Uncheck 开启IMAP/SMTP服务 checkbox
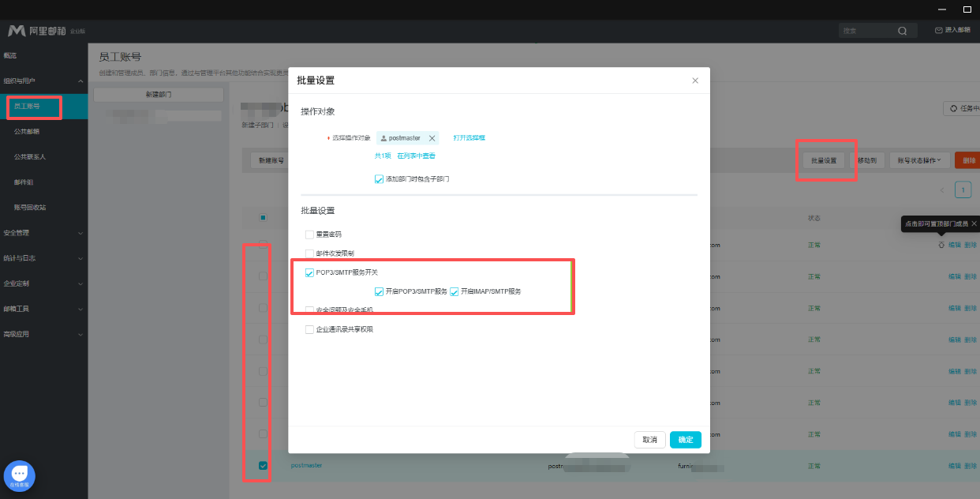 click(454, 291)
